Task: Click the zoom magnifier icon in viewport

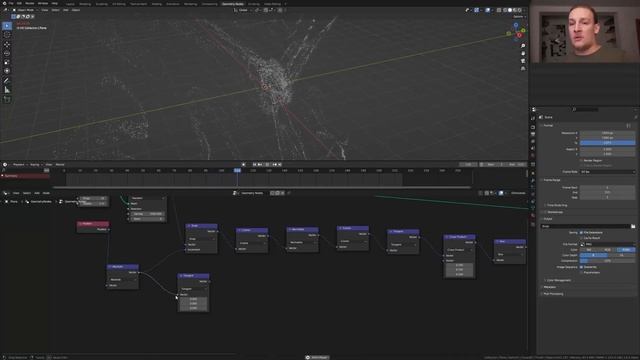Action: [x=523, y=46]
